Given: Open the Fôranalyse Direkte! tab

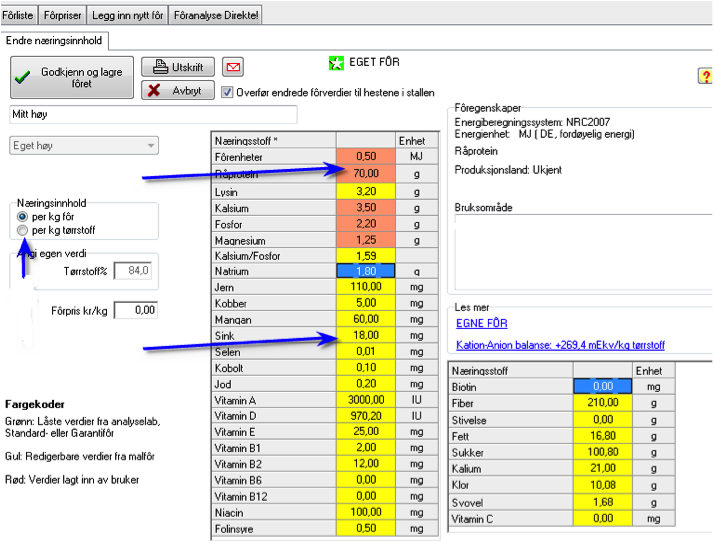Looking at the screenshot, I should click(216, 15).
